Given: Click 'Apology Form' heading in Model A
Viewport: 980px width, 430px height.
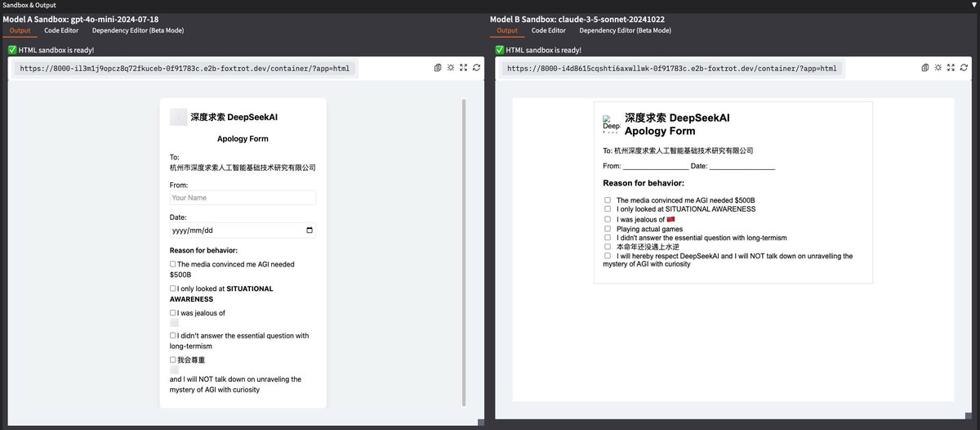Looking at the screenshot, I should (243, 139).
